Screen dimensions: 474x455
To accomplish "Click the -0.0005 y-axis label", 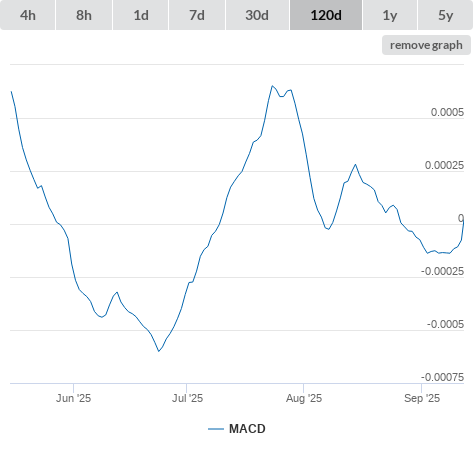I will pos(446,324).
